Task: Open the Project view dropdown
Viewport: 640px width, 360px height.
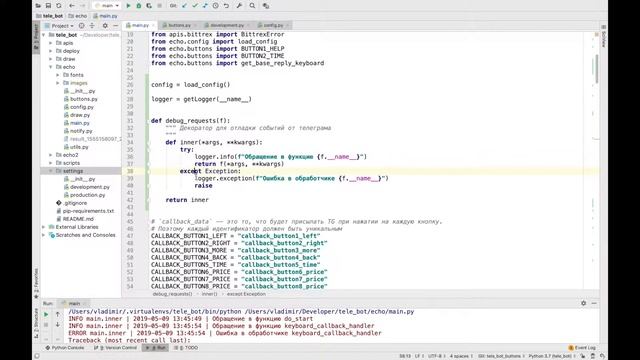Action: point(60,26)
